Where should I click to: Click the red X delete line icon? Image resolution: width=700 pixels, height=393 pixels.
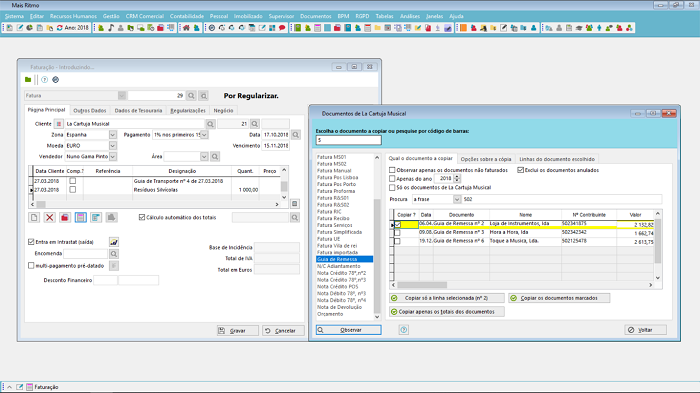50,217
